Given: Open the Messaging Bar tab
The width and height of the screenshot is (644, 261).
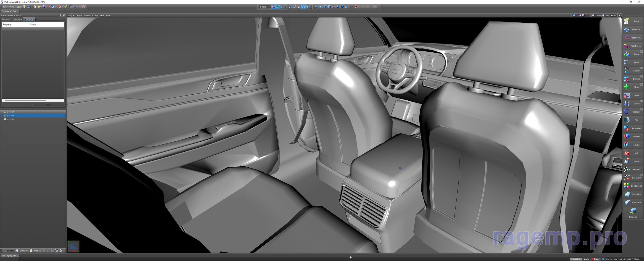Looking at the screenshot, I should (x=9, y=255).
